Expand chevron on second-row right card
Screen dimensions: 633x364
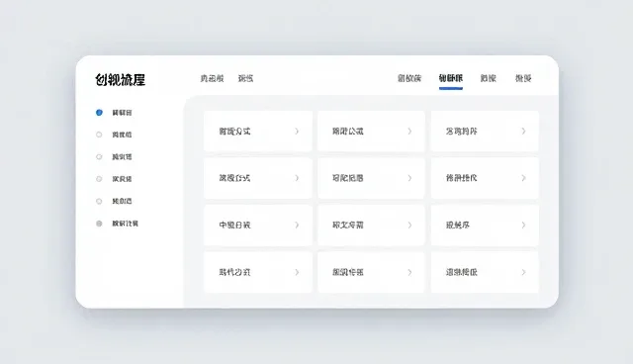pos(523,178)
